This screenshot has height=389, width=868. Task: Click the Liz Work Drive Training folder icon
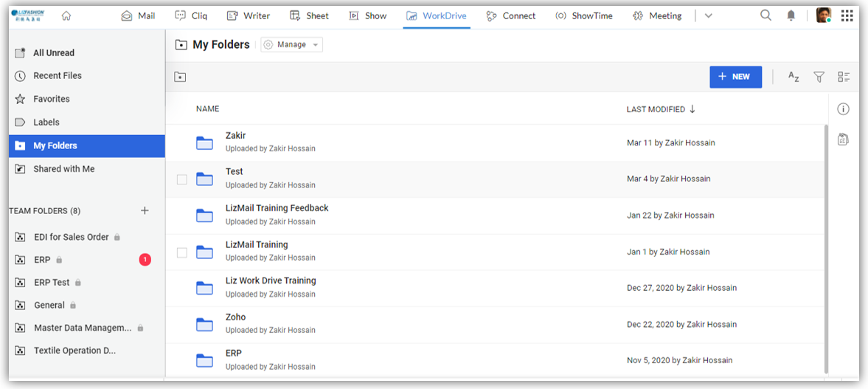[x=205, y=288]
